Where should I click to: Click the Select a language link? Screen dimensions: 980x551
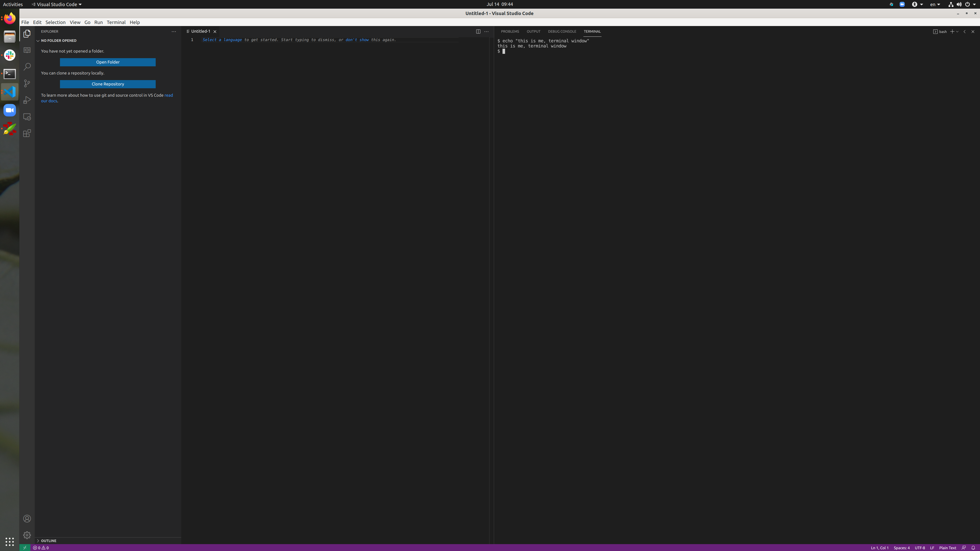point(222,40)
